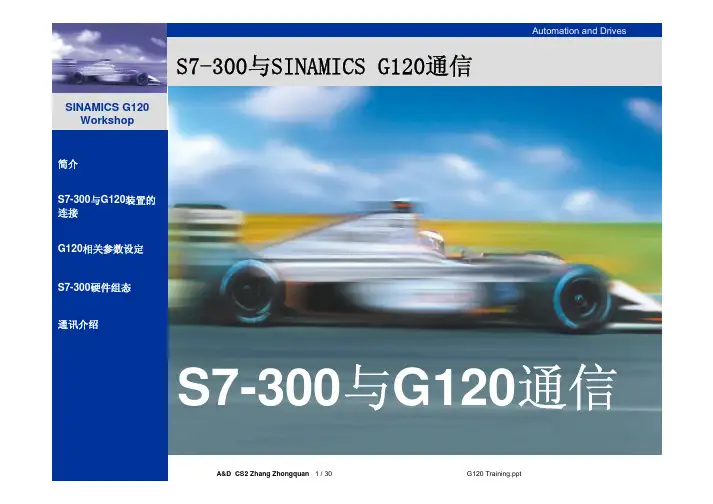The width and height of the screenshot is (713, 504).
Task: Open the 简介 section link
Action: pyautogui.click(x=71, y=163)
